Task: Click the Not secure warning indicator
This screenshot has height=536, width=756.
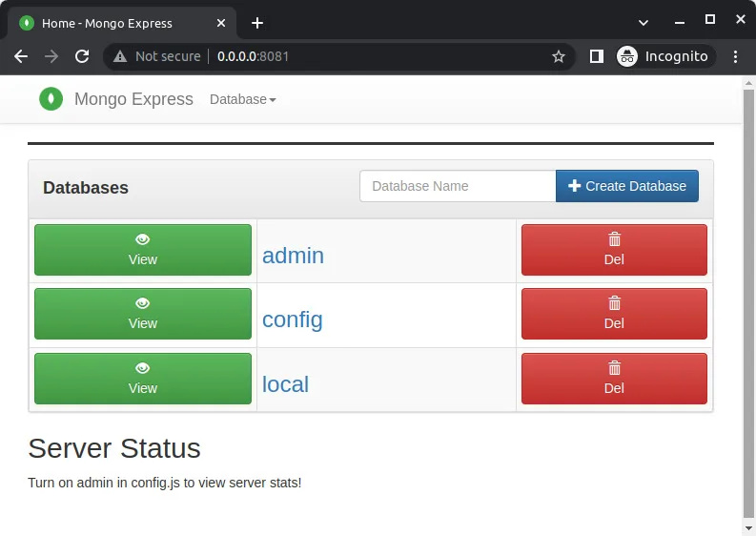Action: tap(157, 56)
